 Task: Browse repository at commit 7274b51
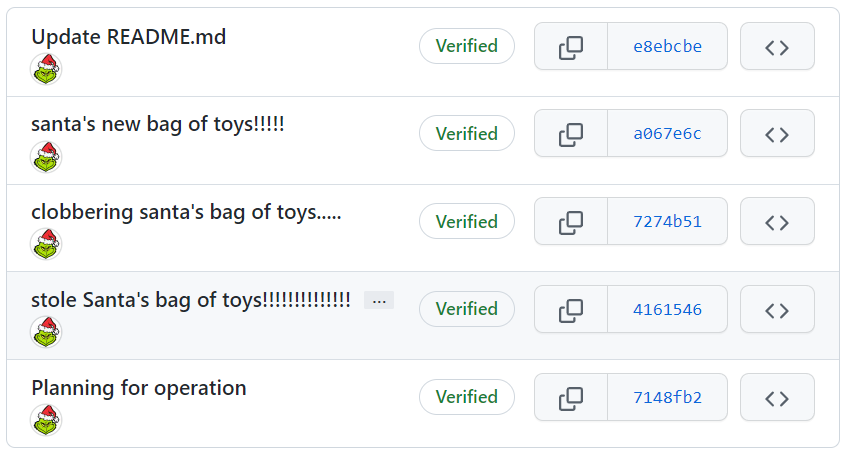pyautogui.click(x=777, y=221)
